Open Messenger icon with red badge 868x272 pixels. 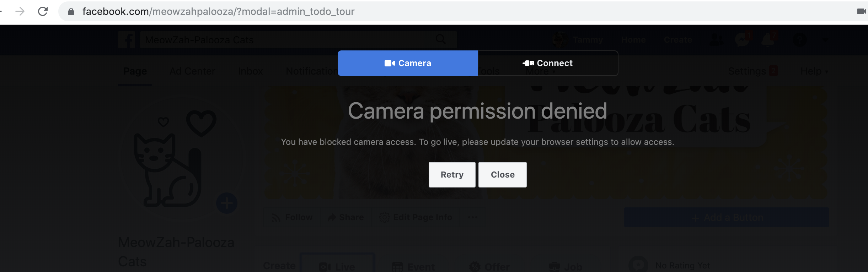pyautogui.click(x=742, y=40)
